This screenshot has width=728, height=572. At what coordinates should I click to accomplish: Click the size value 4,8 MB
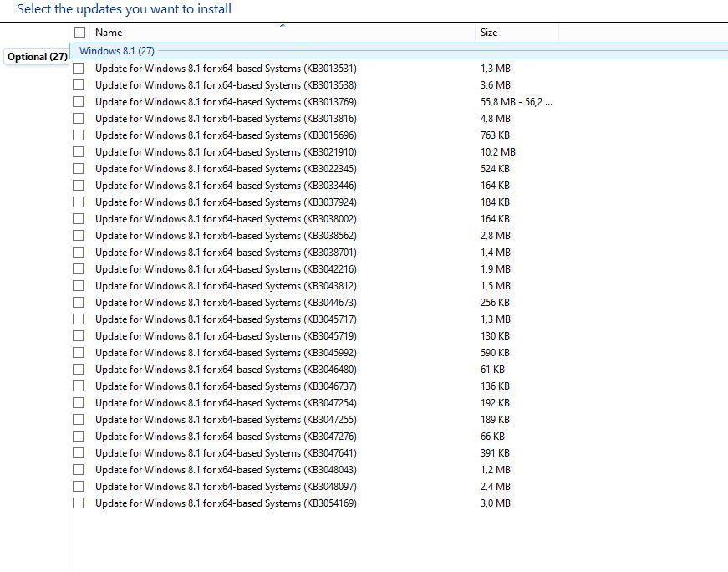coord(496,119)
